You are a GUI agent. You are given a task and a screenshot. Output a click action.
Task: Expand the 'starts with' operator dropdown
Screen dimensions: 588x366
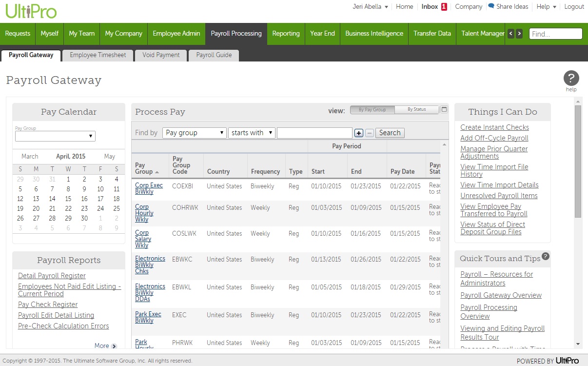(252, 133)
